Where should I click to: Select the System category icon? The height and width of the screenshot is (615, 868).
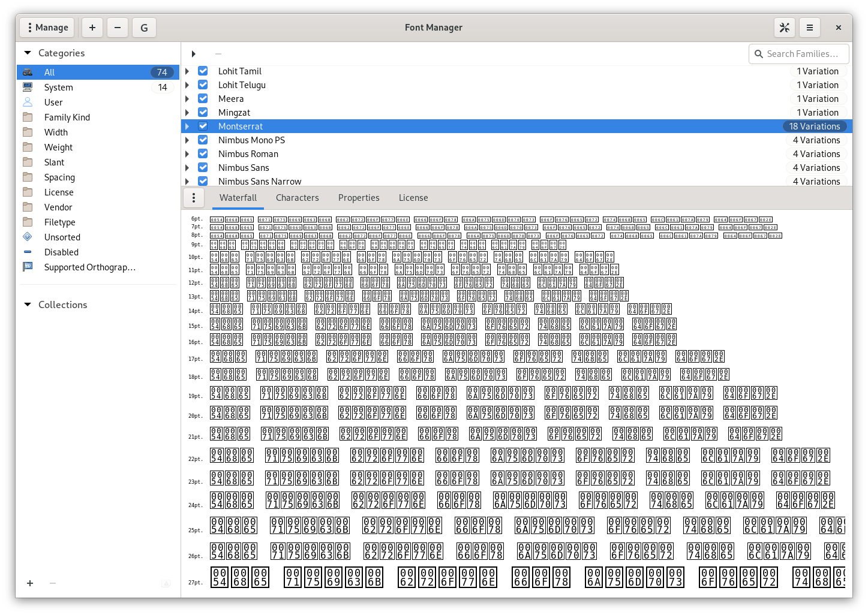[28, 87]
